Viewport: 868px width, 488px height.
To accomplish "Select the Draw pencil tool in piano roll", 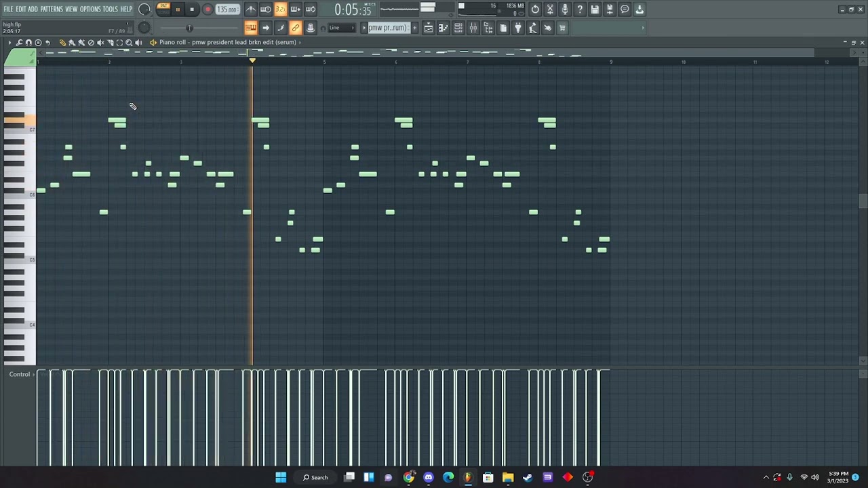I will 62,42.
